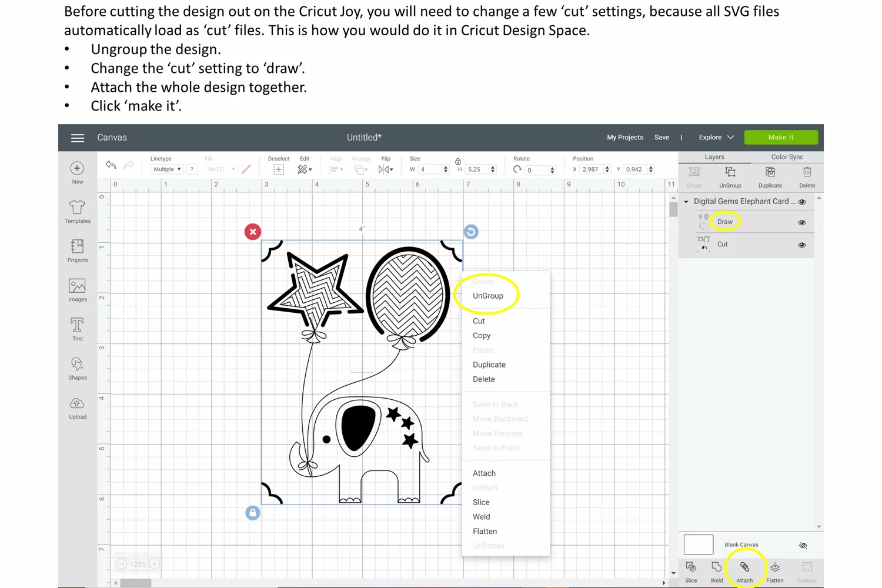Open the Edit dropdown
882x588 pixels.
coord(305,169)
